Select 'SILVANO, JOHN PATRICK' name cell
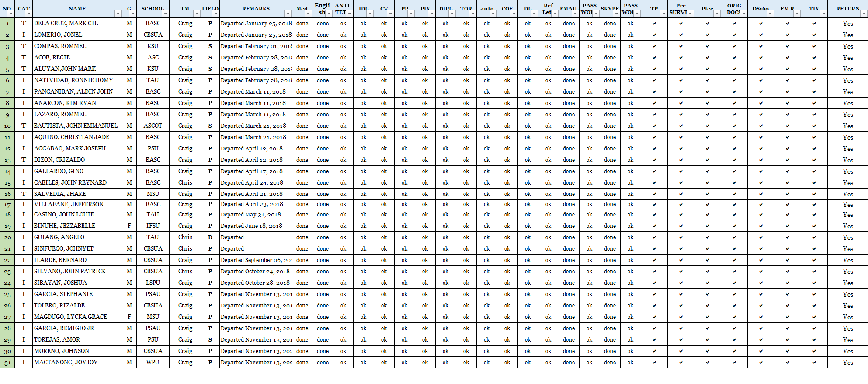This screenshot has height=384, width=868. click(x=77, y=272)
